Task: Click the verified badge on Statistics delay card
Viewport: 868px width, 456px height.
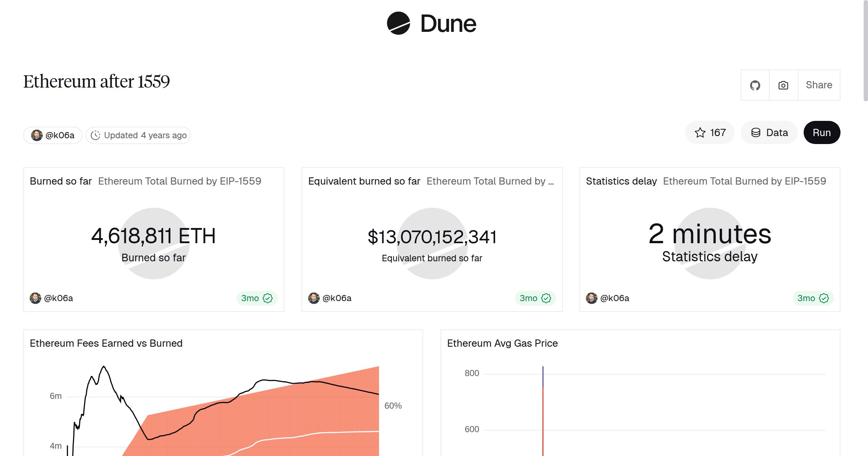Action: pos(824,298)
